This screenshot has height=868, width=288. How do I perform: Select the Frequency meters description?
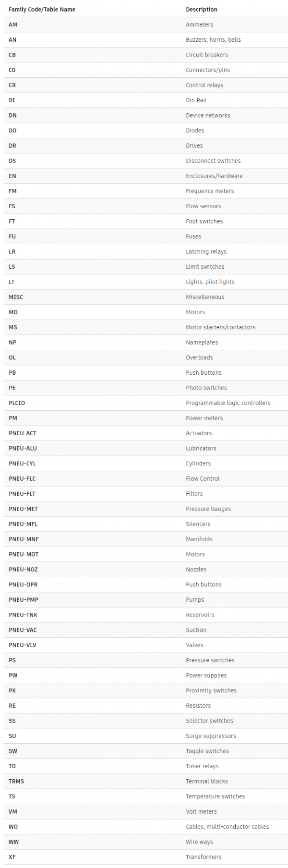210,191
